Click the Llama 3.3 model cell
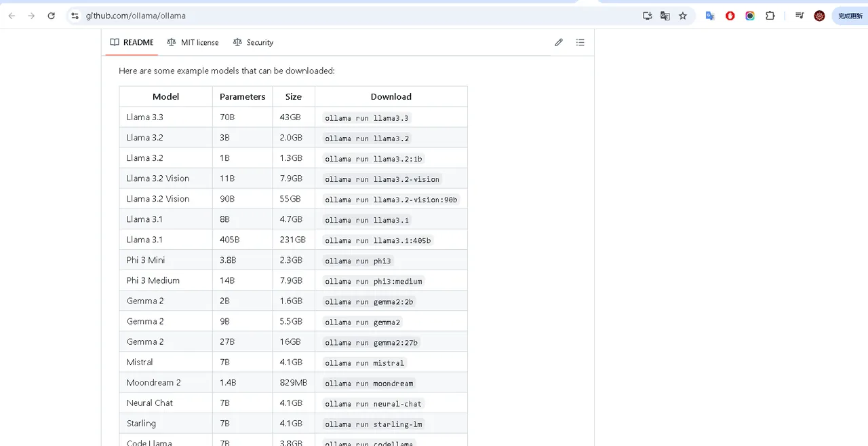This screenshot has height=446, width=868. (165, 117)
